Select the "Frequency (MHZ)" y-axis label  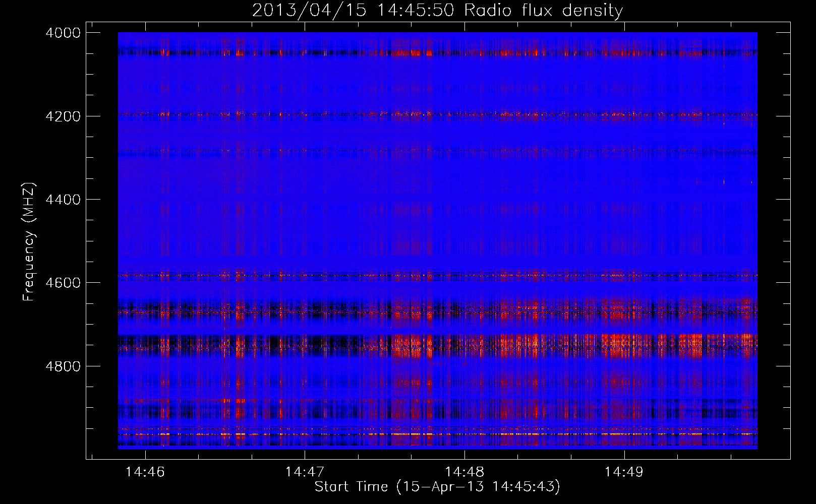29,242
